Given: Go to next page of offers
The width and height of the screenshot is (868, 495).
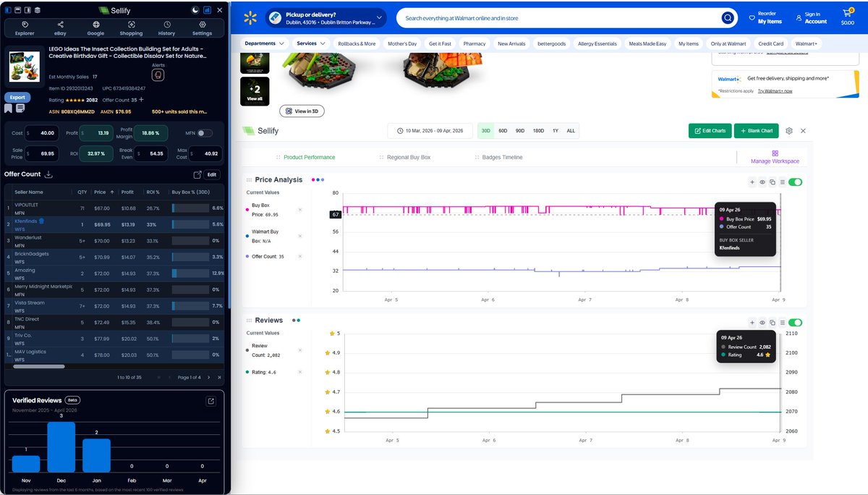Looking at the screenshot, I should [209, 377].
